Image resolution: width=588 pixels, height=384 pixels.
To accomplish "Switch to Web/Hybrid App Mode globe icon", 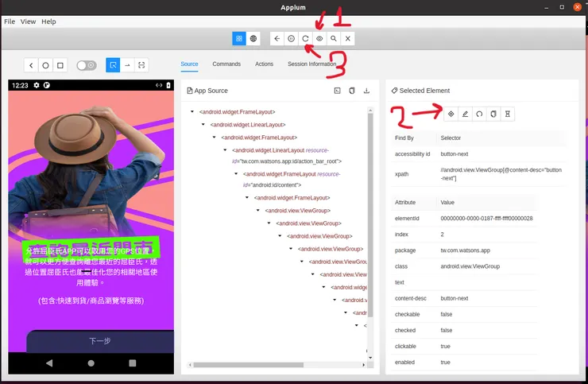I will tap(253, 38).
